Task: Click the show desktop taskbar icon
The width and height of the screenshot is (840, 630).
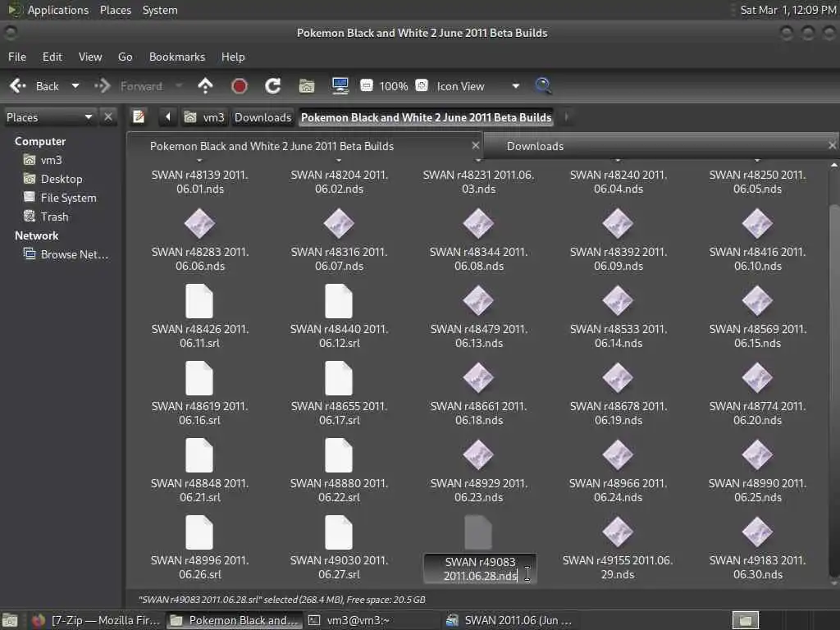Action: pyautogui.click(x=10, y=620)
